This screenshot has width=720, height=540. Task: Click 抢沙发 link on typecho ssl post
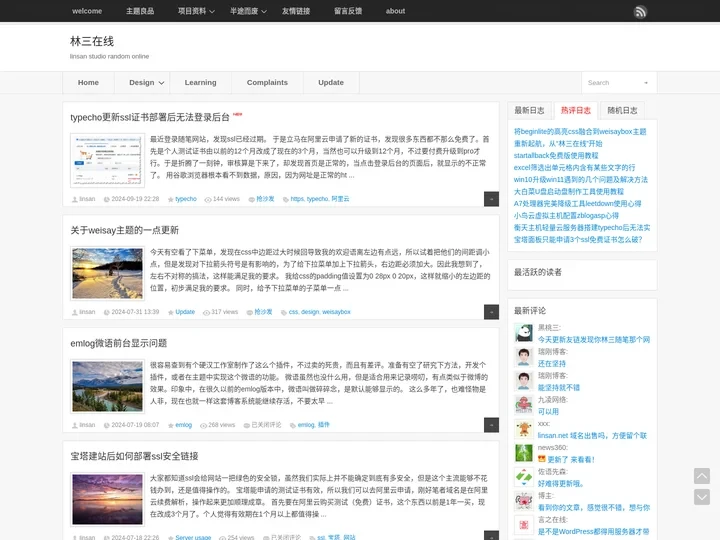265,199
